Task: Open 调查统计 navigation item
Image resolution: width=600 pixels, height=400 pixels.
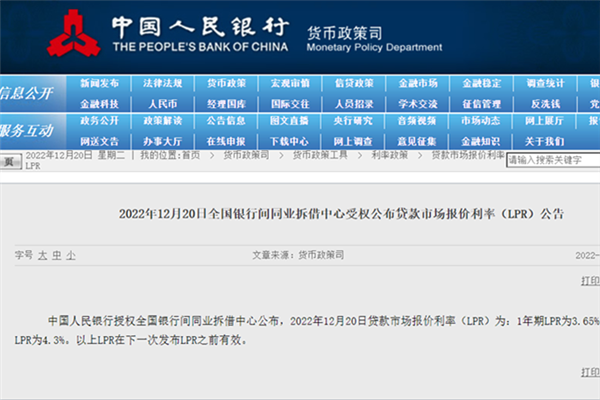Action: click(x=545, y=83)
